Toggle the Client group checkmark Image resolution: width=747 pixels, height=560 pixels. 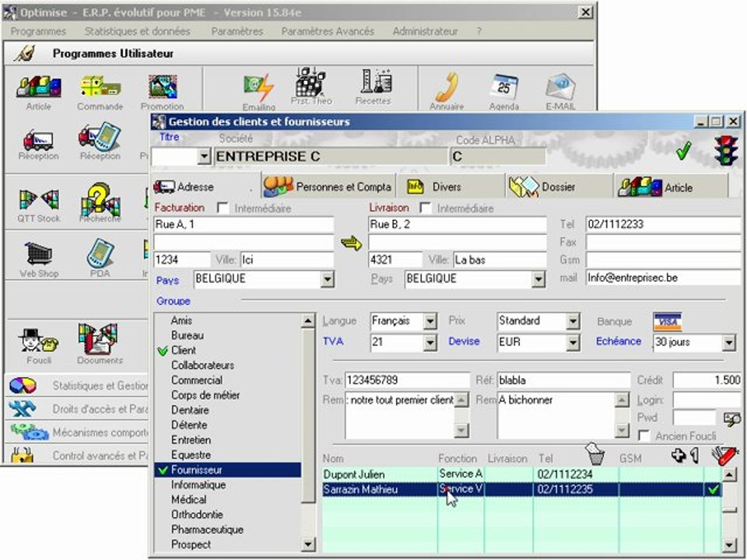click(x=163, y=351)
